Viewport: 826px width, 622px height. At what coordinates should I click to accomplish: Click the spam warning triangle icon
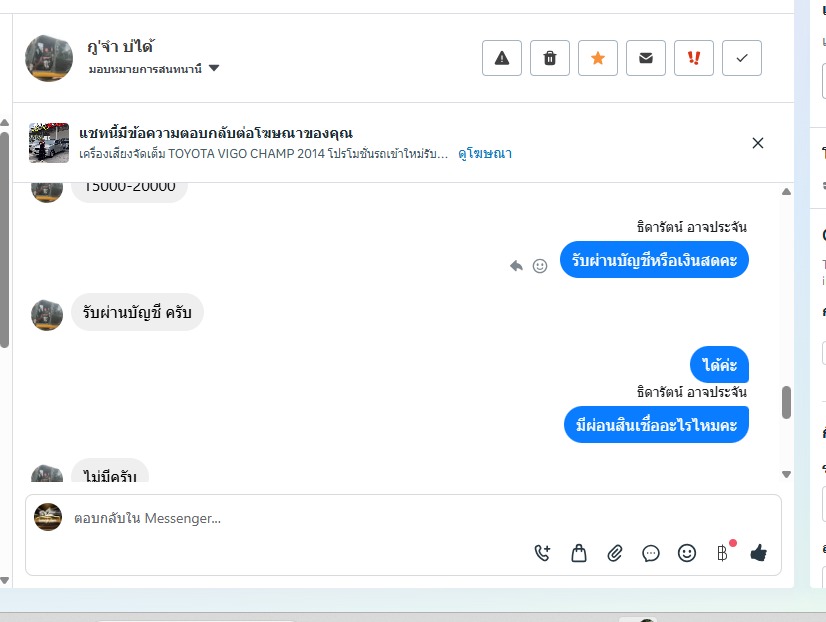[x=502, y=58]
